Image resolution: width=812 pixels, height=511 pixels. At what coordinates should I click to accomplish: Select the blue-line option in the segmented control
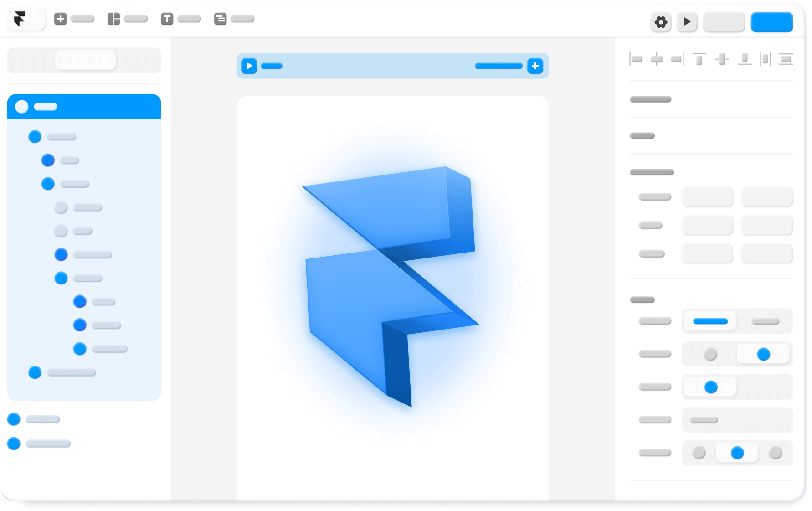coord(710,321)
